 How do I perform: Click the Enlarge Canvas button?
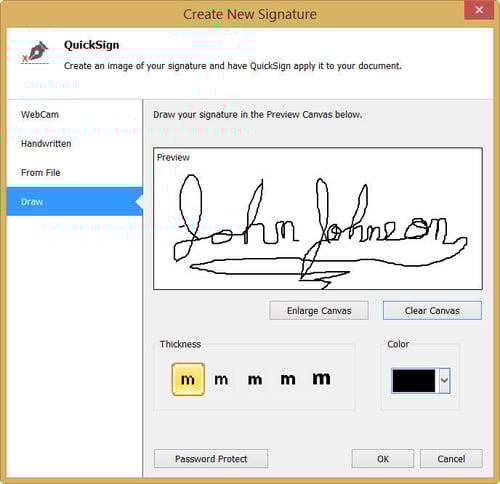click(x=319, y=311)
